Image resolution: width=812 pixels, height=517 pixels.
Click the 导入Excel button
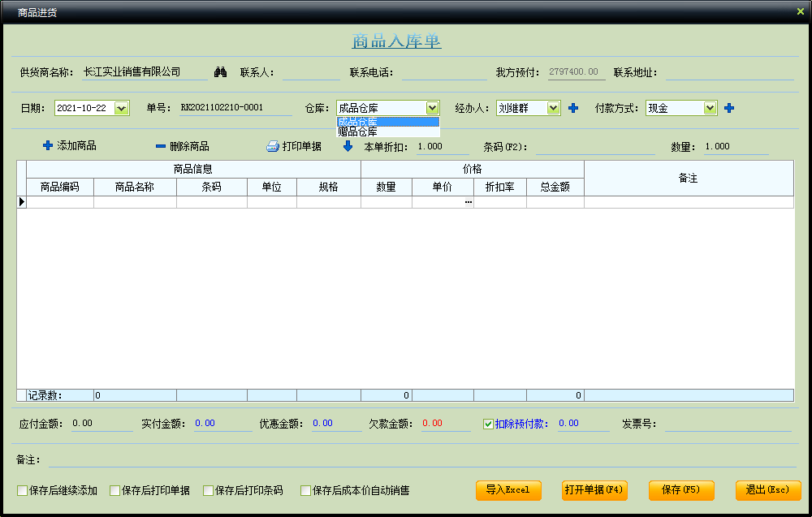508,490
